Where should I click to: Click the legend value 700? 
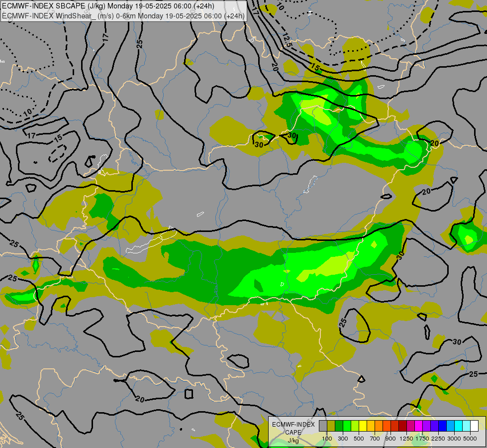click(x=375, y=439)
